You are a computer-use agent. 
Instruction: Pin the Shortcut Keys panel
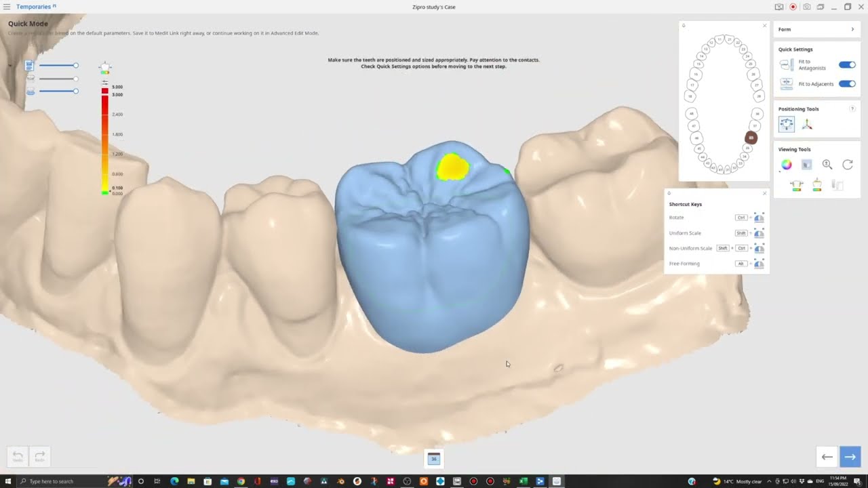[x=669, y=193]
